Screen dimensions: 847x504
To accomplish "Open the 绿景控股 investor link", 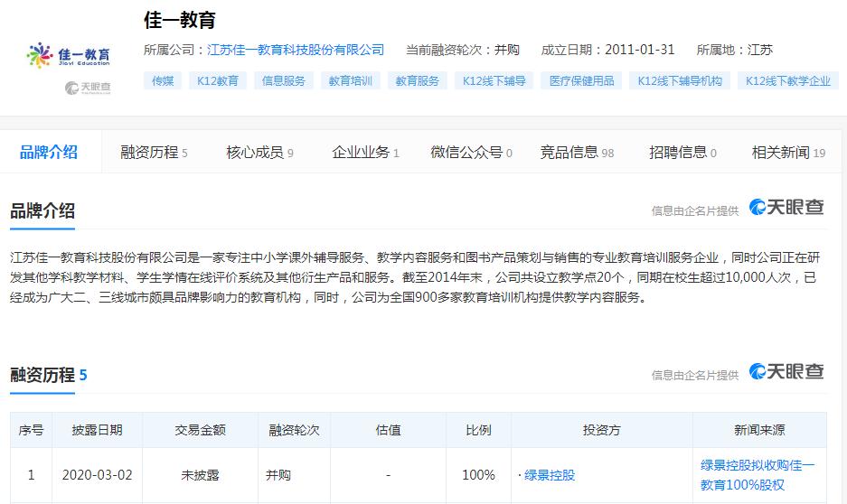I will [550, 475].
